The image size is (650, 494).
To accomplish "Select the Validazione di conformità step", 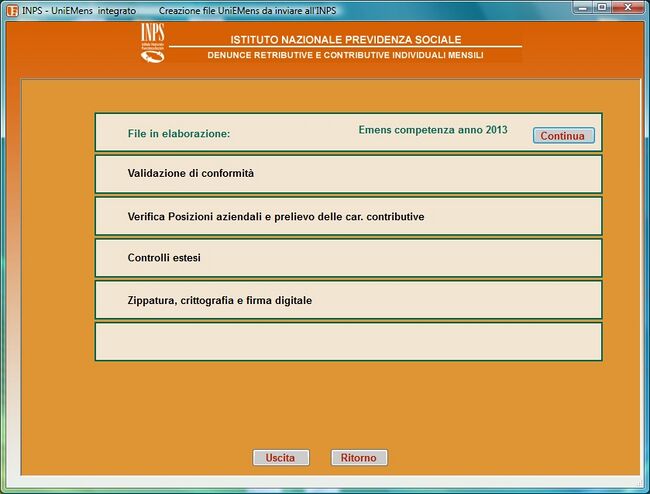I will (x=191, y=174).
